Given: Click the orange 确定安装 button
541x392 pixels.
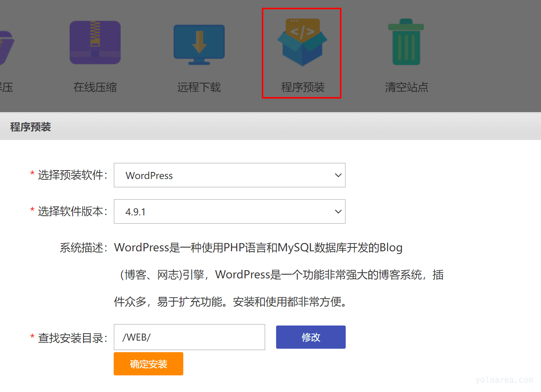Looking at the screenshot, I should [148, 364].
